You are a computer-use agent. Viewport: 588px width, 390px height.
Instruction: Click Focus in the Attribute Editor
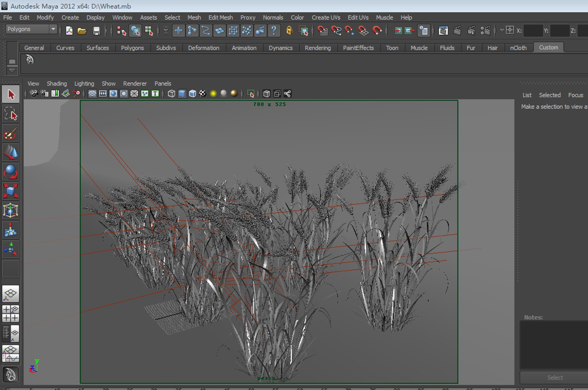point(575,95)
